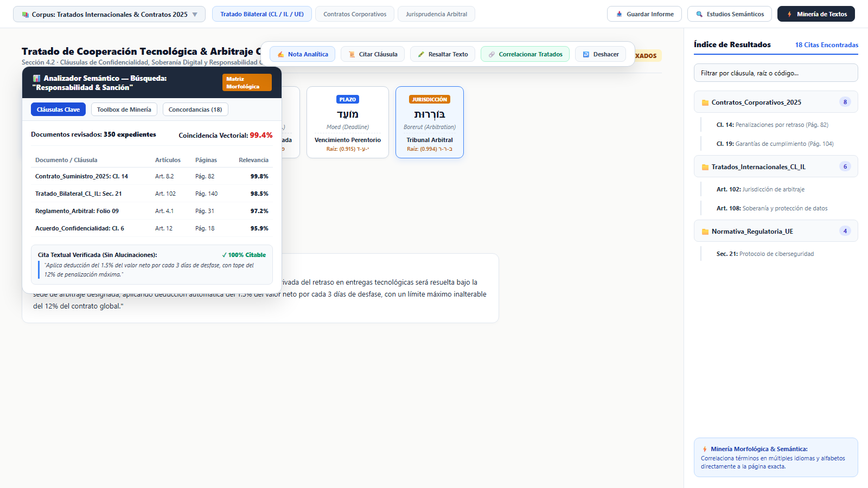Click the Deshacer undo icon
The height and width of the screenshot is (488, 868).
pos(586,54)
